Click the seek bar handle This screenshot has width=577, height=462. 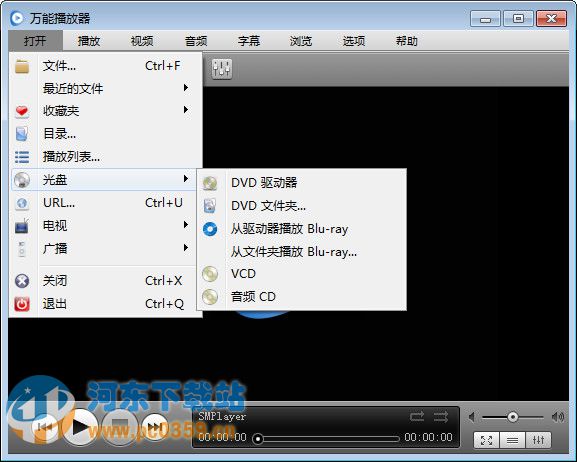point(258,439)
